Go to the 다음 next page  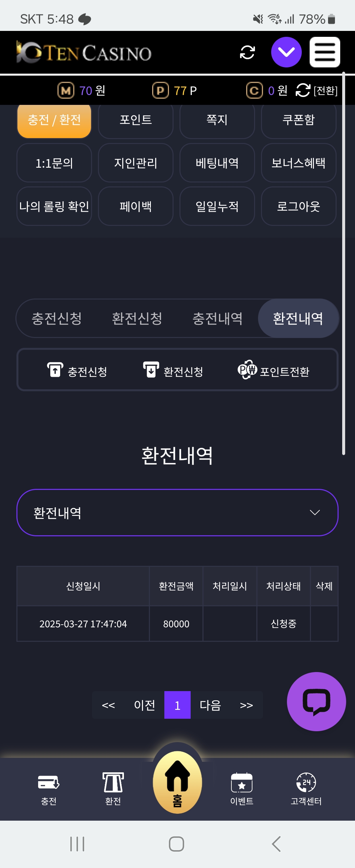click(x=210, y=705)
